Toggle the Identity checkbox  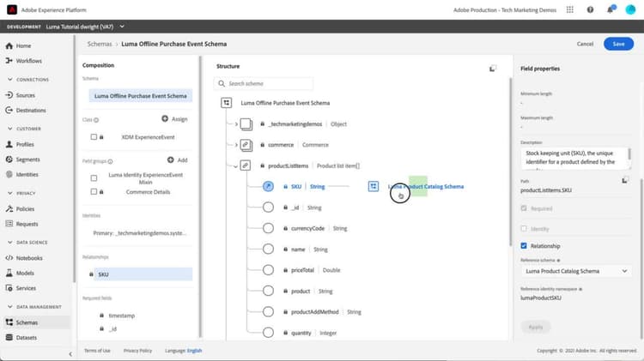click(524, 228)
